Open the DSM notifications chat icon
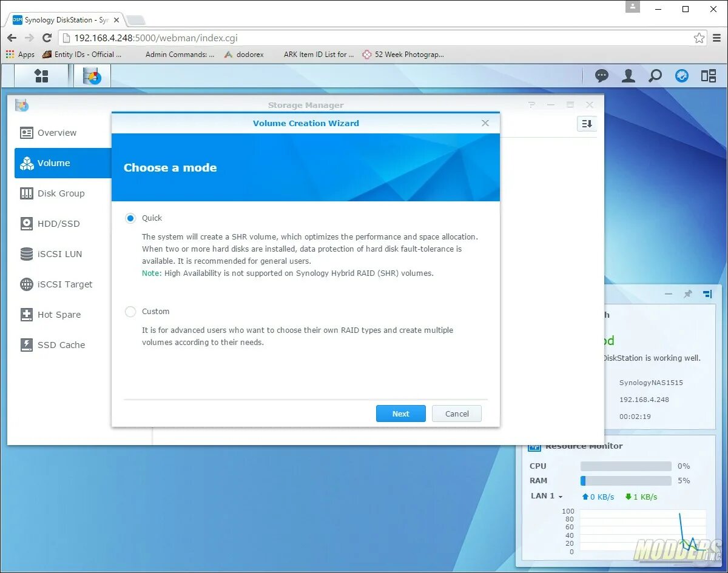728x573 pixels. pos(602,76)
